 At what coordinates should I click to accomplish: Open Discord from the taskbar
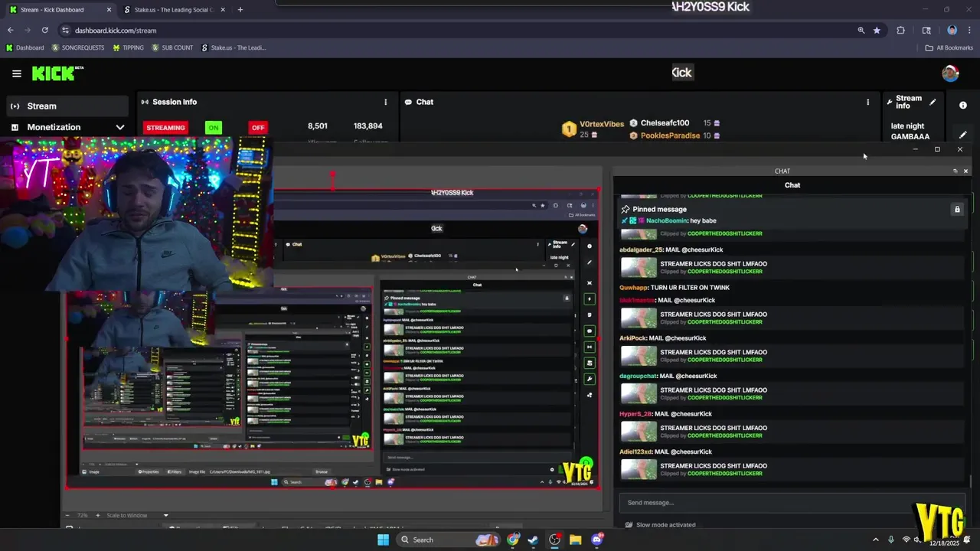click(597, 540)
